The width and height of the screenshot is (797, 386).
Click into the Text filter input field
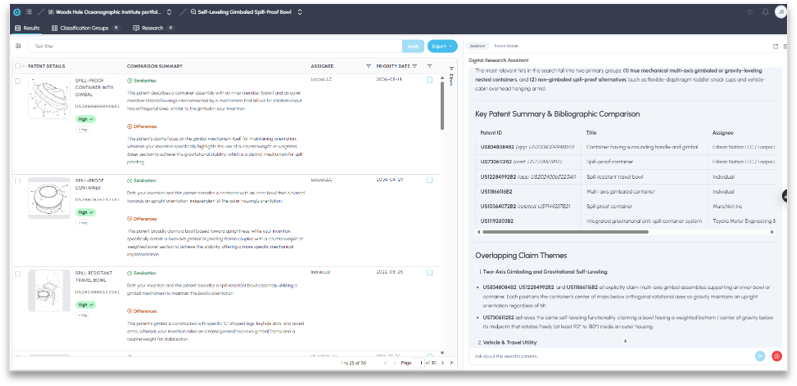click(214, 46)
